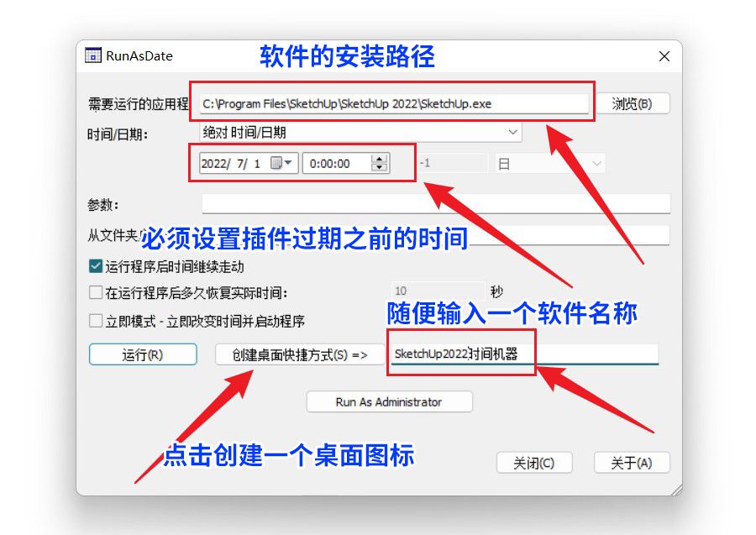Open the 绝对 时间/日期 mode dropdown
This screenshot has width=756, height=535.
(360, 132)
